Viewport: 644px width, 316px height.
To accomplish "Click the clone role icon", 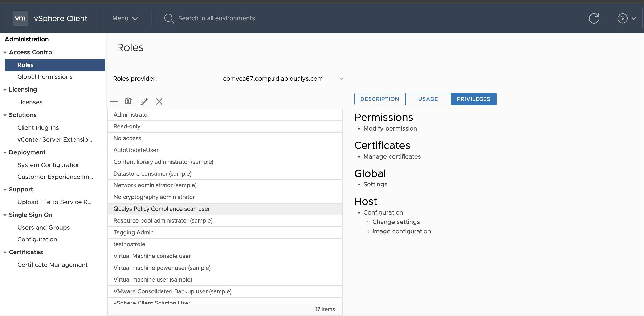I will coord(129,101).
